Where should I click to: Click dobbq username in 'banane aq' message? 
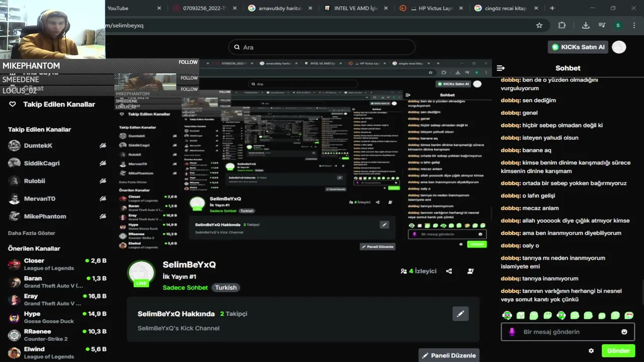pos(510,150)
